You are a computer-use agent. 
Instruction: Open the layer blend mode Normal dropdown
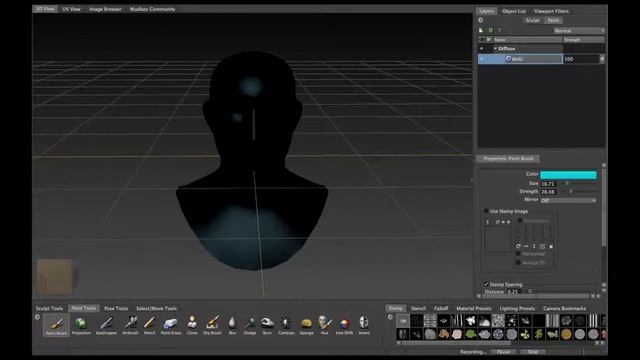579,31
